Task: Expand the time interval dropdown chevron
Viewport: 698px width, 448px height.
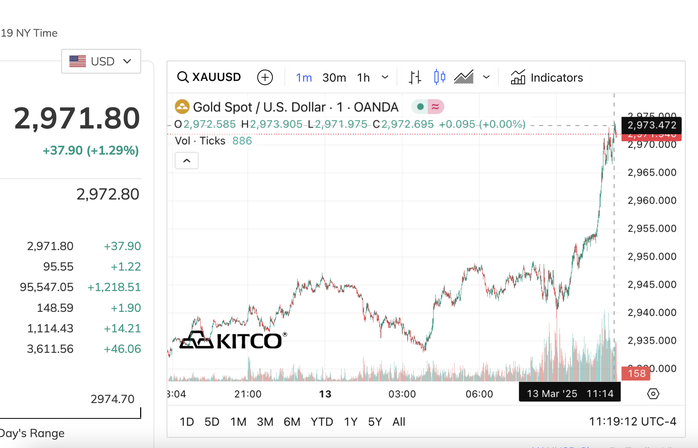Action: click(x=385, y=77)
